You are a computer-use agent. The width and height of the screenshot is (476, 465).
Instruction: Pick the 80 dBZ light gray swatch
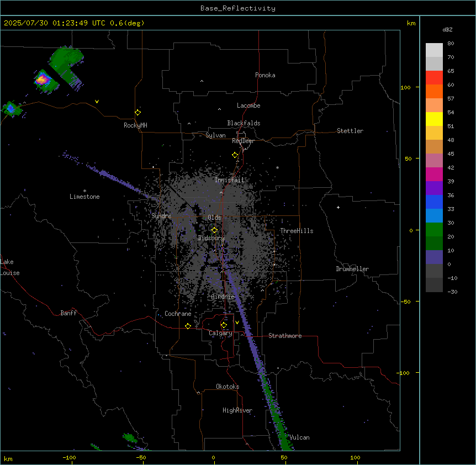coord(434,50)
